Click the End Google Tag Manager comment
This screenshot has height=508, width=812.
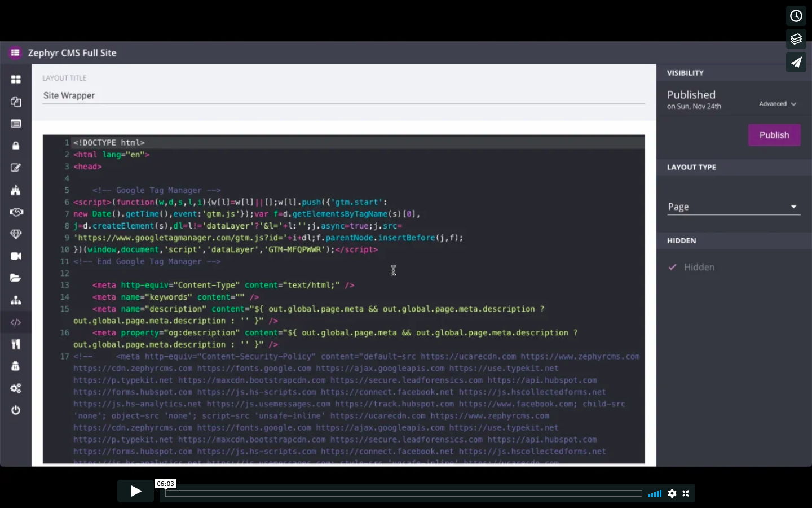pos(147,261)
